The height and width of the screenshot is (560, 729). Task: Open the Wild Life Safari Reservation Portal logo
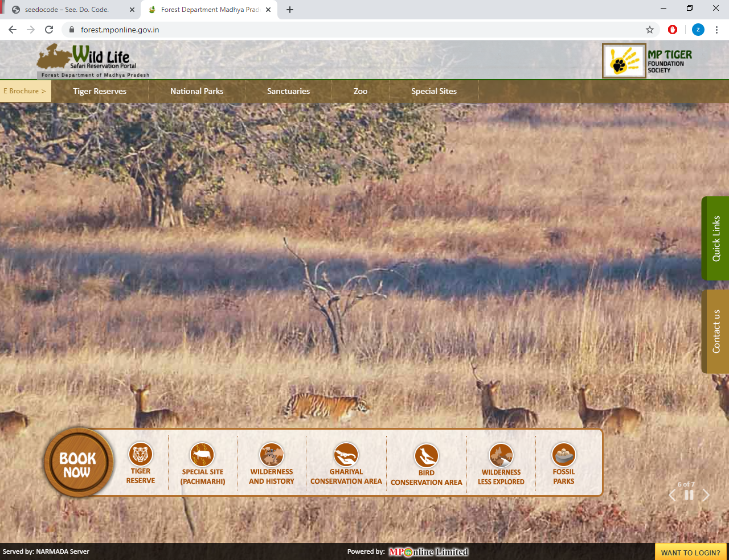pyautogui.click(x=94, y=60)
